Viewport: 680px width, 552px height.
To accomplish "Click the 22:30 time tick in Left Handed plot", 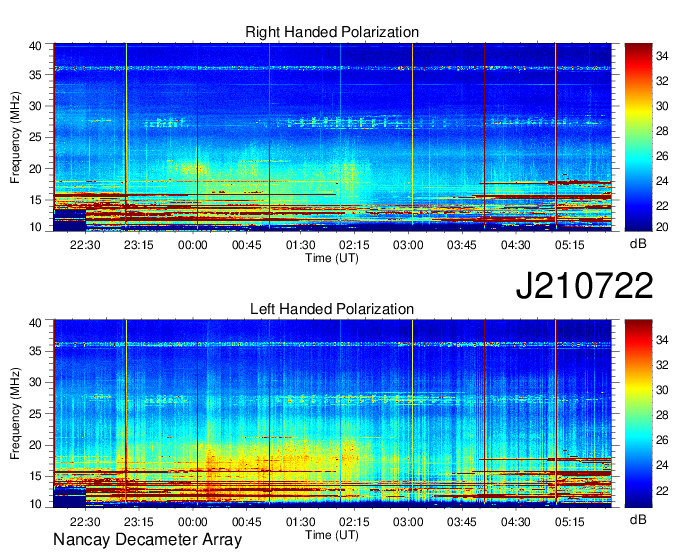I will coord(85,522).
